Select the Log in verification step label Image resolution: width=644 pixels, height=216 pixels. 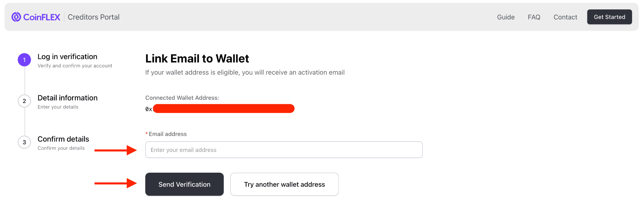(x=67, y=57)
